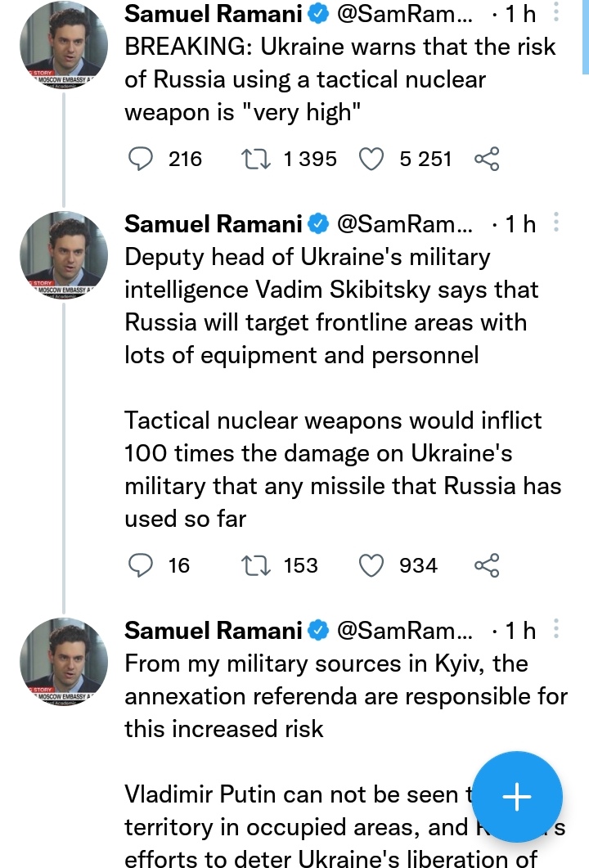This screenshot has width=589, height=868.
Task: Open Samuel Ramani name on first tweet
Action: (213, 15)
